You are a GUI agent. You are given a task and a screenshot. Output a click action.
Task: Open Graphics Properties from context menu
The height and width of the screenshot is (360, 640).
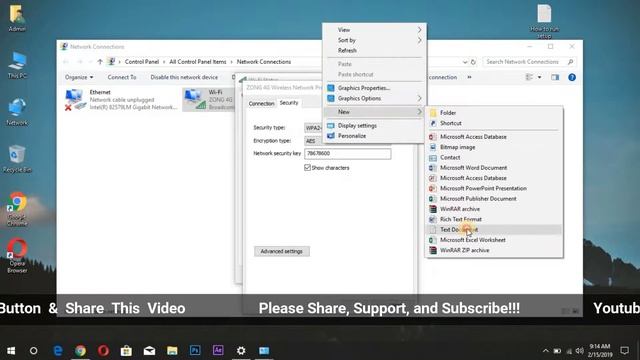[x=374, y=88]
